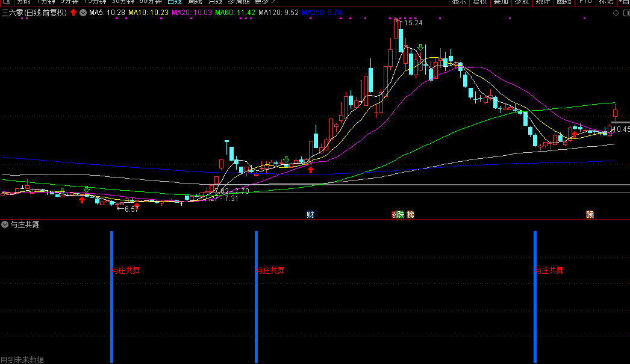
Task: Click the 用到未来数据 warning text
Action: (22, 360)
